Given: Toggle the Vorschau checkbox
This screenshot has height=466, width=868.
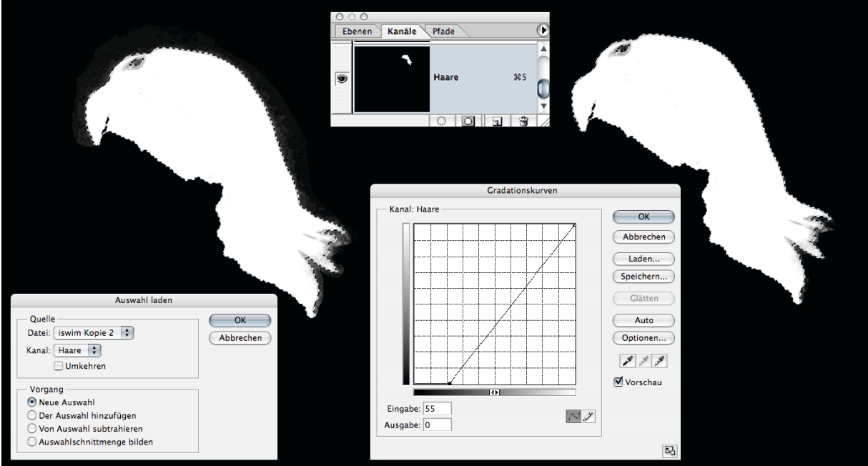Looking at the screenshot, I should tap(619, 382).
